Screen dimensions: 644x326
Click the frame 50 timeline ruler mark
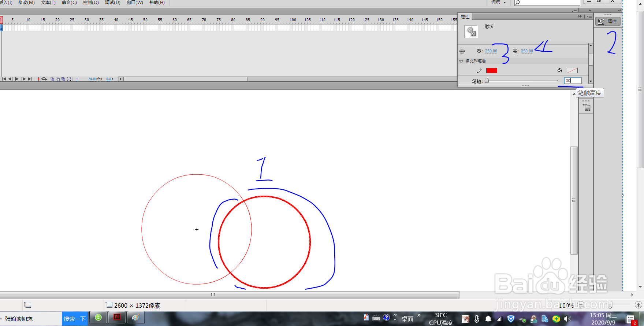pyautogui.click(x=145, y=20)
